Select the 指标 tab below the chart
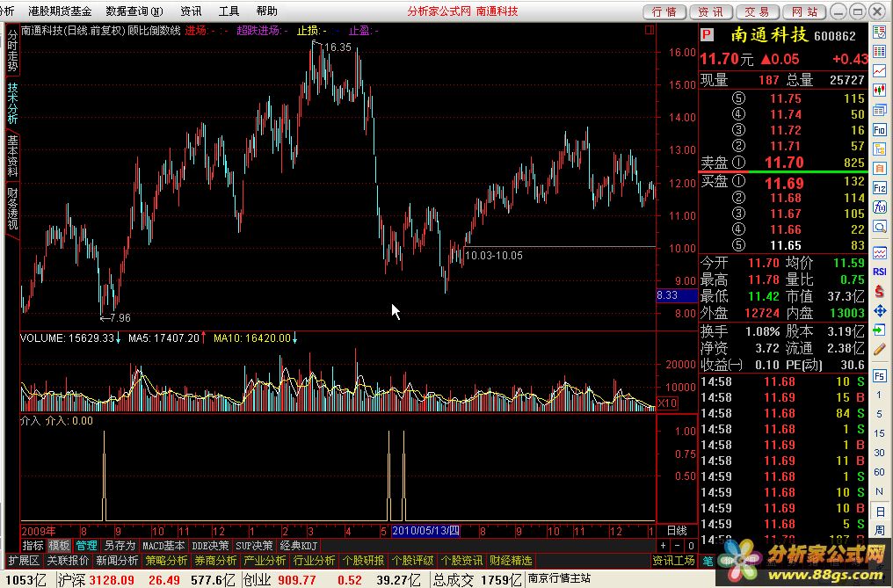 (x=33, y=546)
